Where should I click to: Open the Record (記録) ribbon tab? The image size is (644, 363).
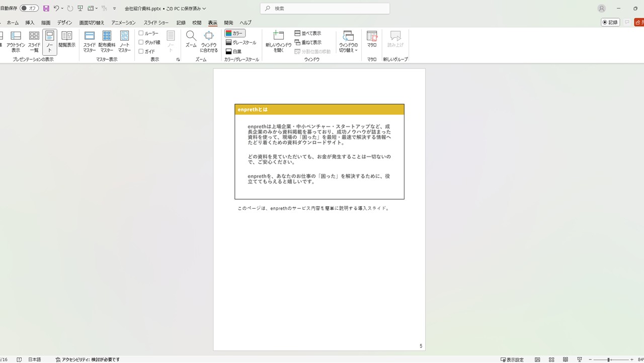point(181,23)
